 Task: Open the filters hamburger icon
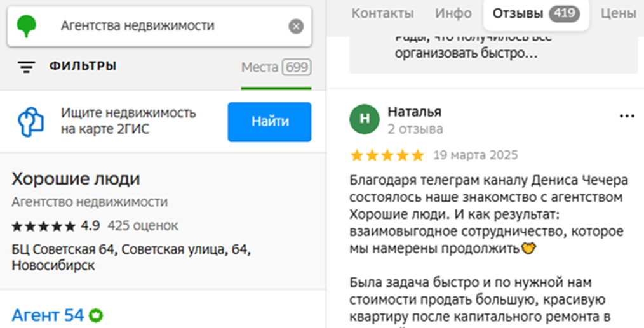[26, 67]
